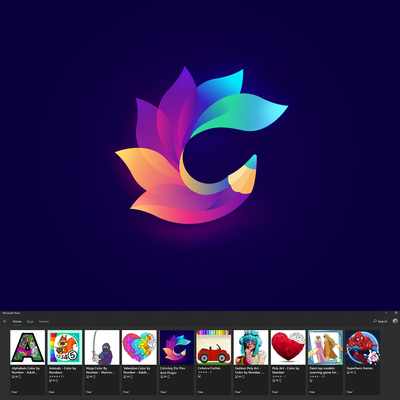This screenshot has width=400, height=400.
Task: Go back with the Store back arrow
Action: click(5, 321)
